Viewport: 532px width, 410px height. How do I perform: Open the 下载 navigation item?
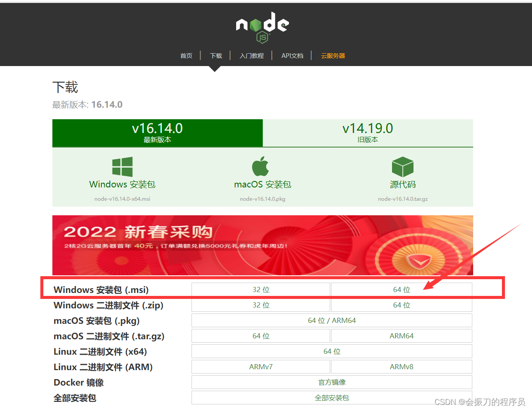216,56
